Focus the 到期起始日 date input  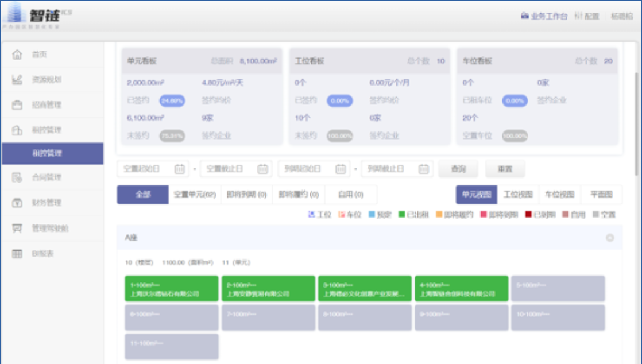[314, 169]
